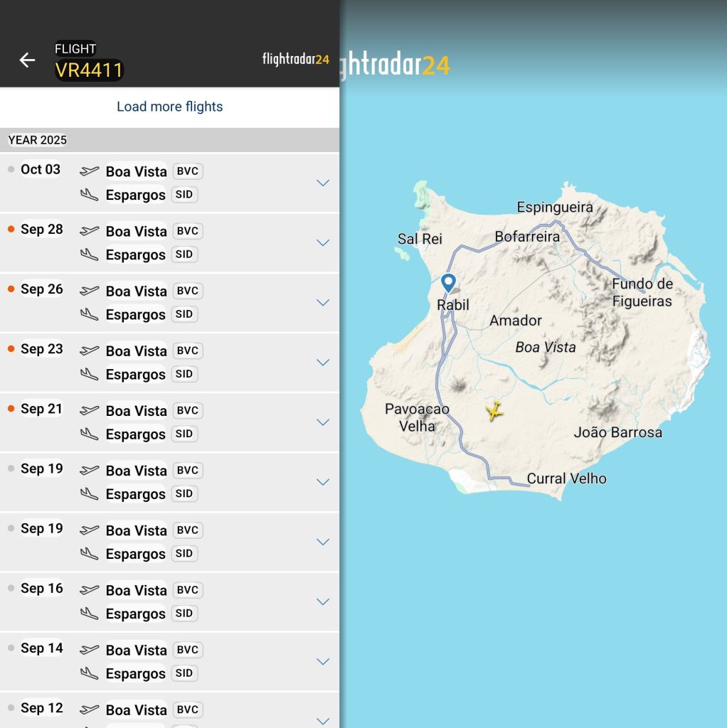Viewport: 727px width, 728px height.
Task: Open the Sep 21 flight chevron
Action: point(323,422)
